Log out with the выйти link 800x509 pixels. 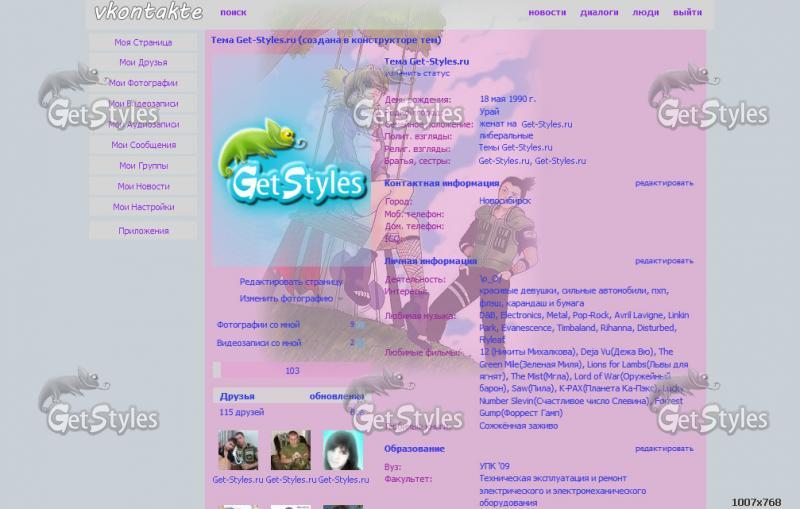coord(687,13)
